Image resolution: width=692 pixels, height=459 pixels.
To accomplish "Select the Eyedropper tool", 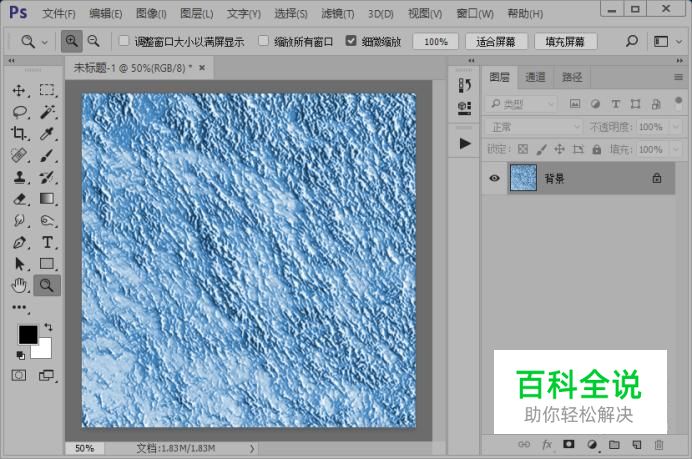I will [47, 133].
